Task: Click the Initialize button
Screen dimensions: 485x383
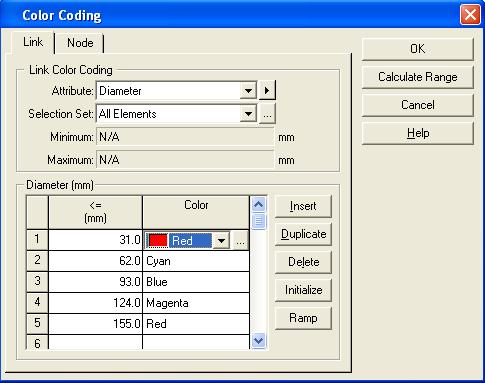Action: coord(303,290)
